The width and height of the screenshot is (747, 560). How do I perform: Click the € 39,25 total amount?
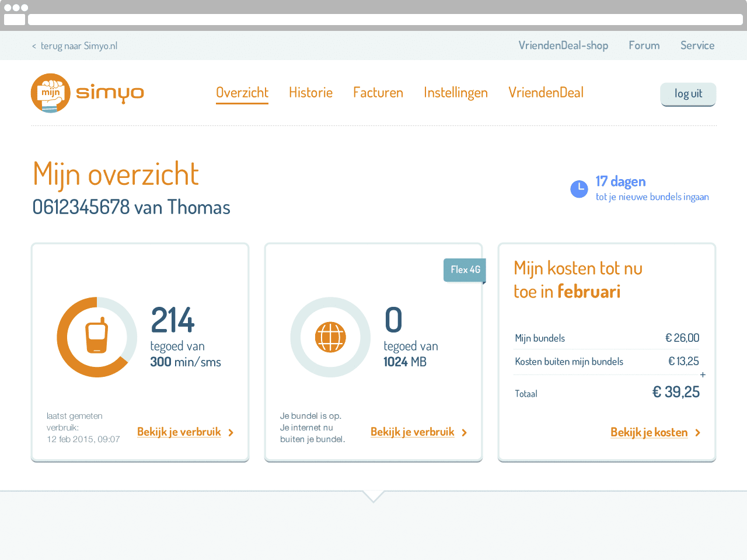pyautogui.click(x=676, y=392)
